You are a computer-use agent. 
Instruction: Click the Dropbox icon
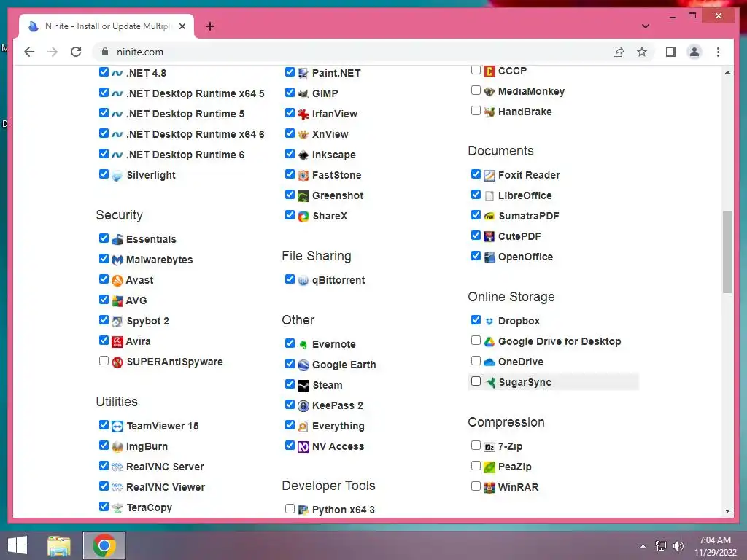pos(489,322)
